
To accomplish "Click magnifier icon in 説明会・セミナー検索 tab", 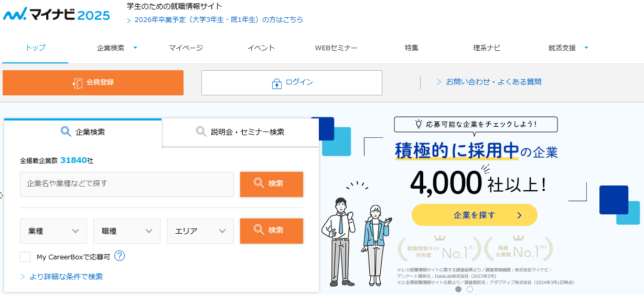I will 201,132.
